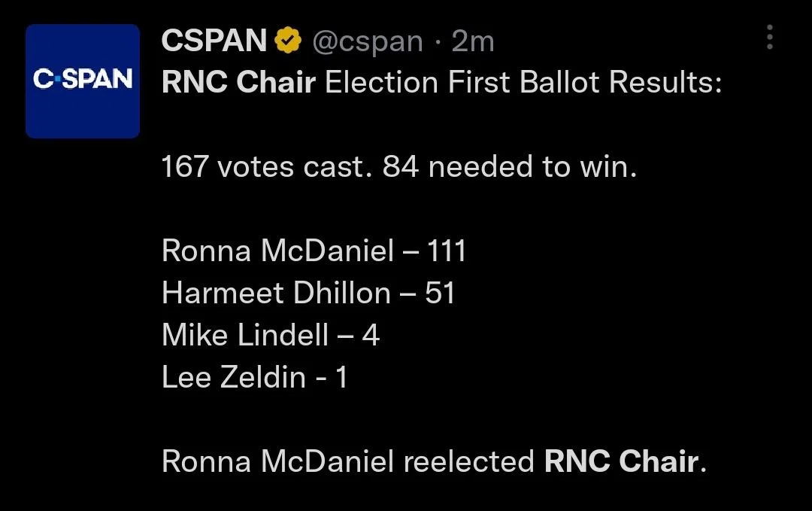Click the gold verified badge

pyautogui.click(x=288, y=41)
